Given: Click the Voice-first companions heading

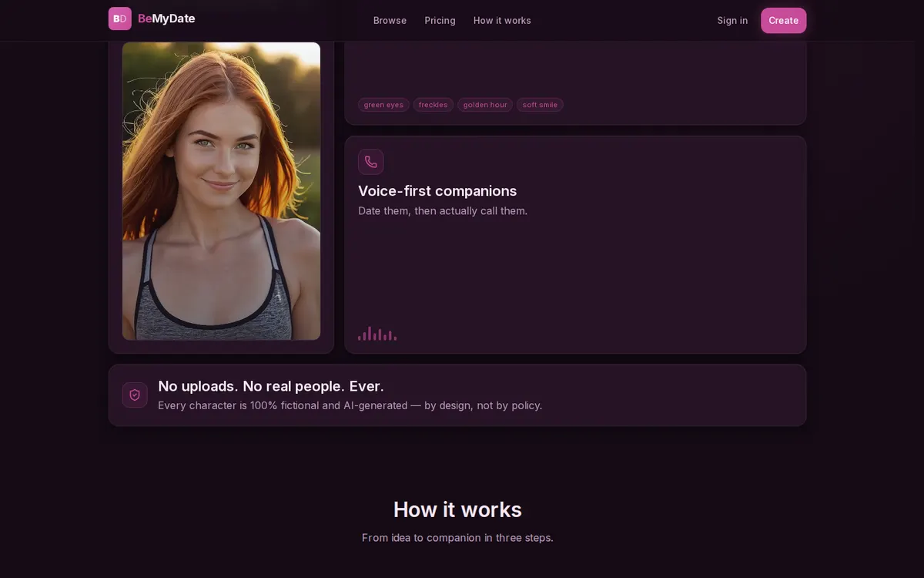Looking at the screenshot, I should [x=437, y=191].
